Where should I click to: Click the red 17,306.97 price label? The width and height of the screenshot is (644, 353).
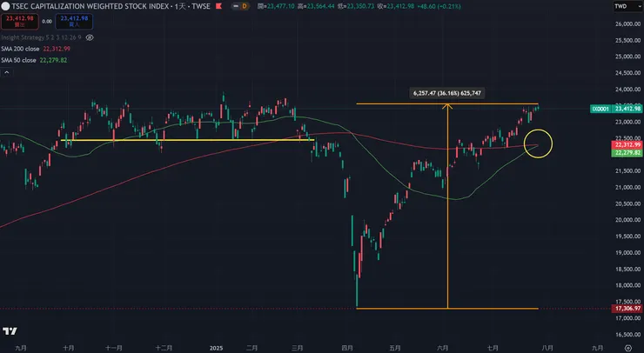click(x=627, y=309)
